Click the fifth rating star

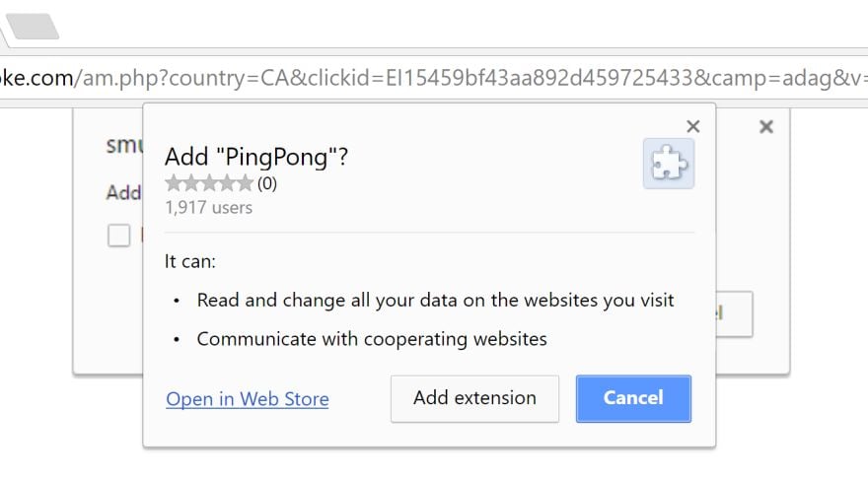click(x=245, y=182)
